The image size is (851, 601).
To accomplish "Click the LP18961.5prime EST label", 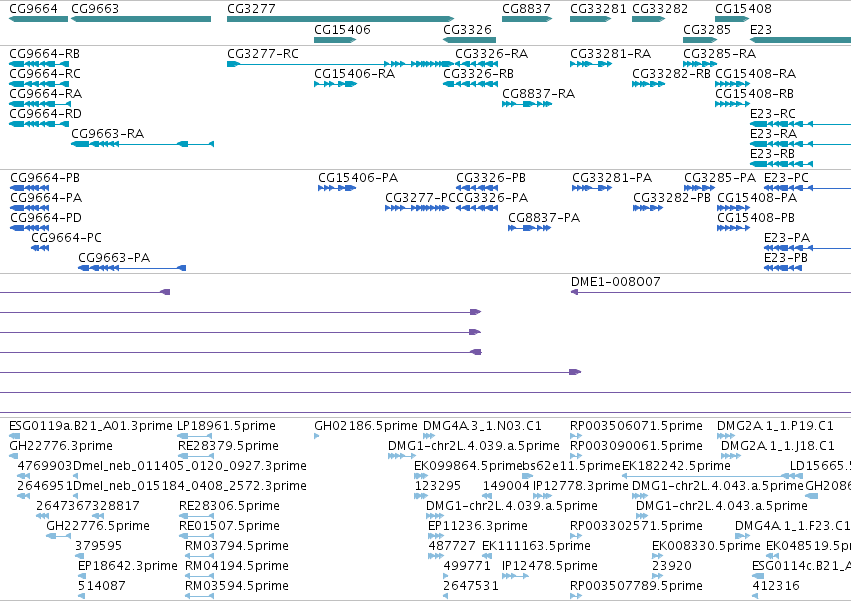I will tap(226, 426).
